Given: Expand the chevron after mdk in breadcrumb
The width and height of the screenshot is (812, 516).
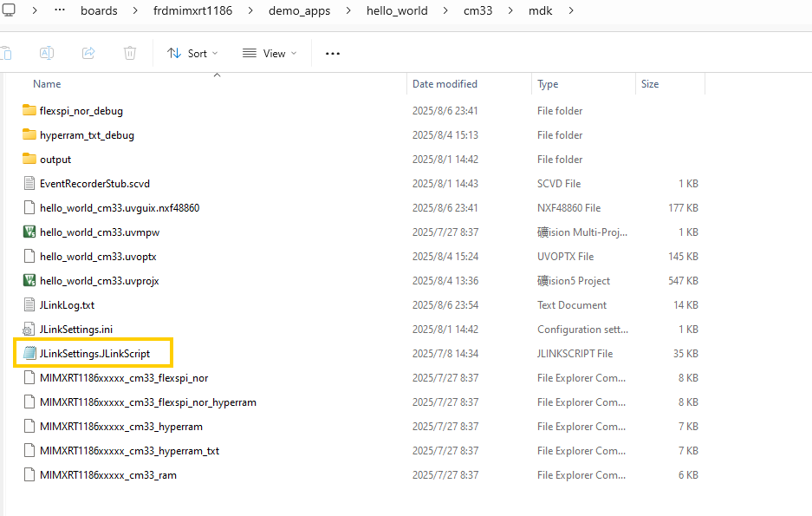Looking at the screenshot, I should pos(571,11).
